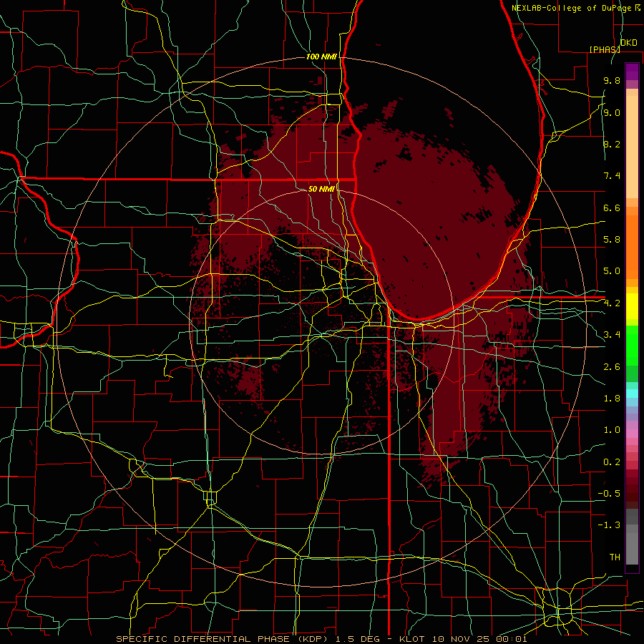Image resolution: width=644 pixels, height=644 pixels.
Task: Click the 9.8 scale value
Action: [612, 80]
